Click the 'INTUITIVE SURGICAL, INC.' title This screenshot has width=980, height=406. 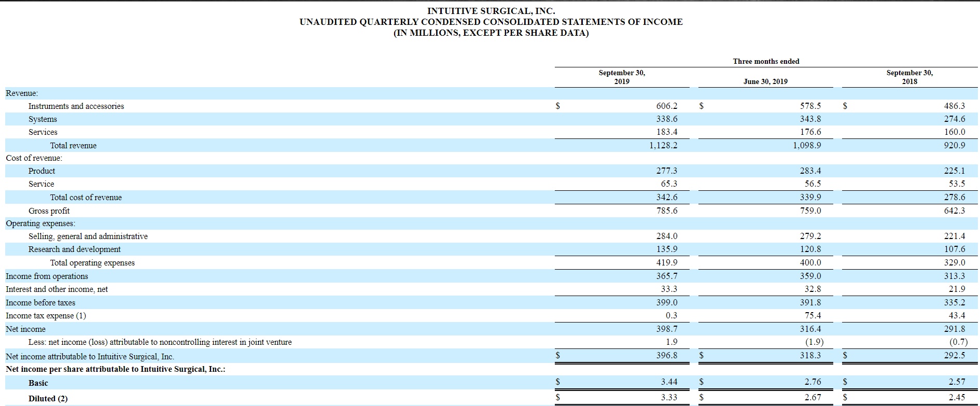point(491,10)
